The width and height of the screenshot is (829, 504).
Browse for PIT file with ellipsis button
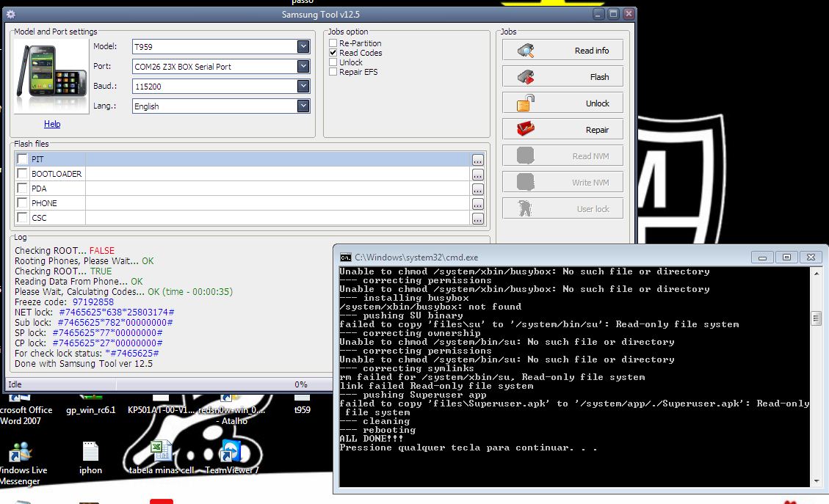tap(477, 160)
